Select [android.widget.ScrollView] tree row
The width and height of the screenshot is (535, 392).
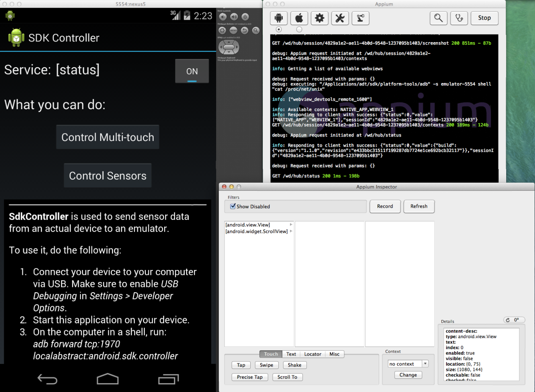click(x=259, y=231)
